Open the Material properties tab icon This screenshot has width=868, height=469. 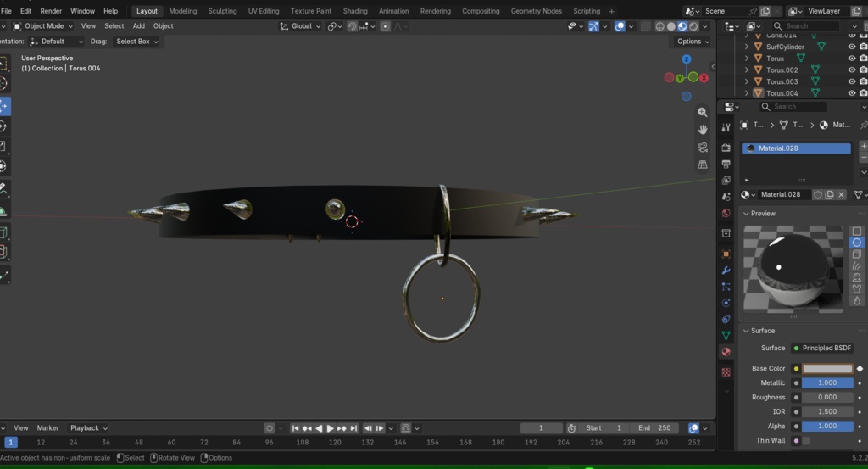[726, 352]
